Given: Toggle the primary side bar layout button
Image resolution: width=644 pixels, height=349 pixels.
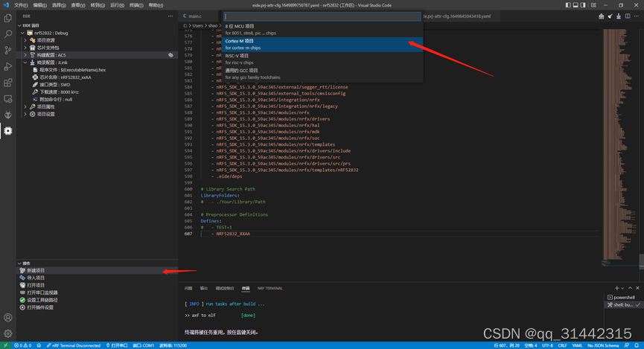Looking at the screenshot, I should 568,5.
